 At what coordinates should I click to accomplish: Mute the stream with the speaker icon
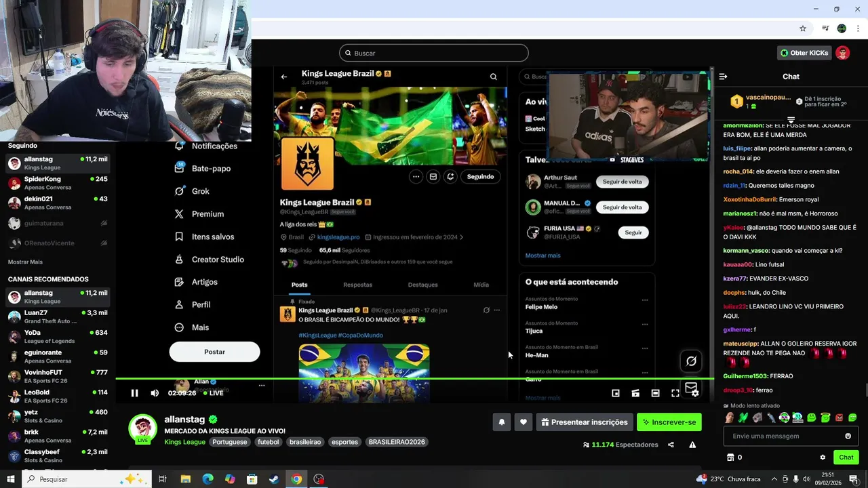(x=155, y=393)
